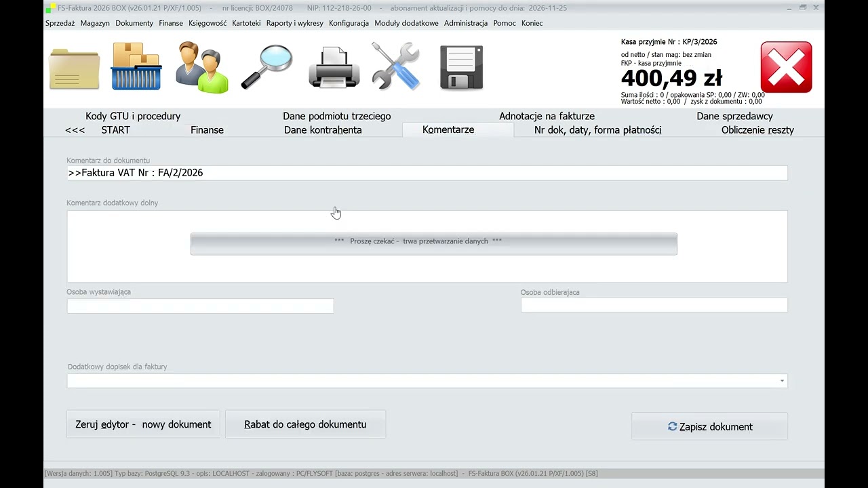
Task: Switch to Kody GTU i procedury tab
Action: [133, 116]
